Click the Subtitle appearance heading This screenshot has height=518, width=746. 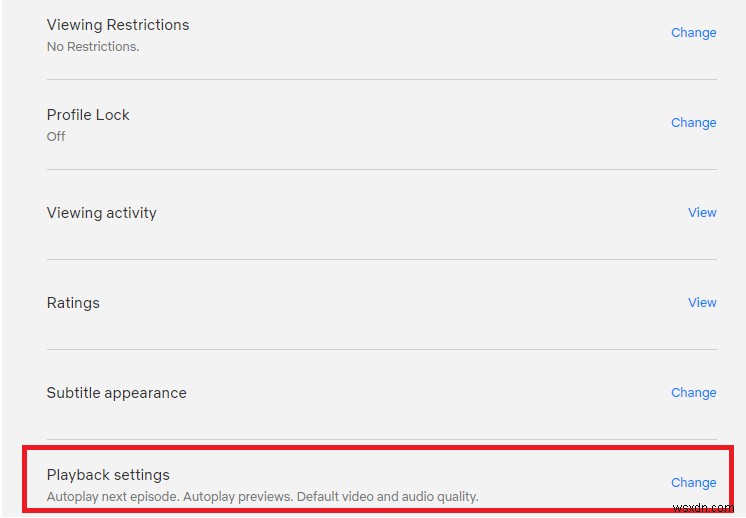click(x=116, y=392)
